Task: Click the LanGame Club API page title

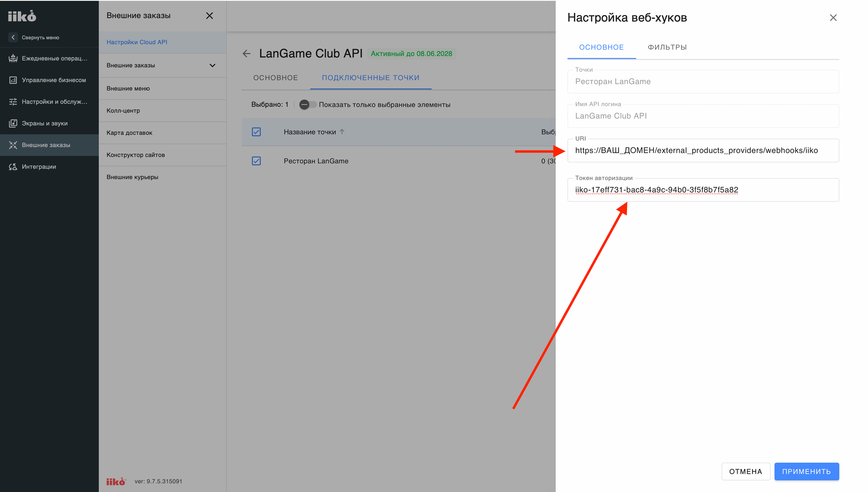Action: pyautogui.click(x=311, y=53)
